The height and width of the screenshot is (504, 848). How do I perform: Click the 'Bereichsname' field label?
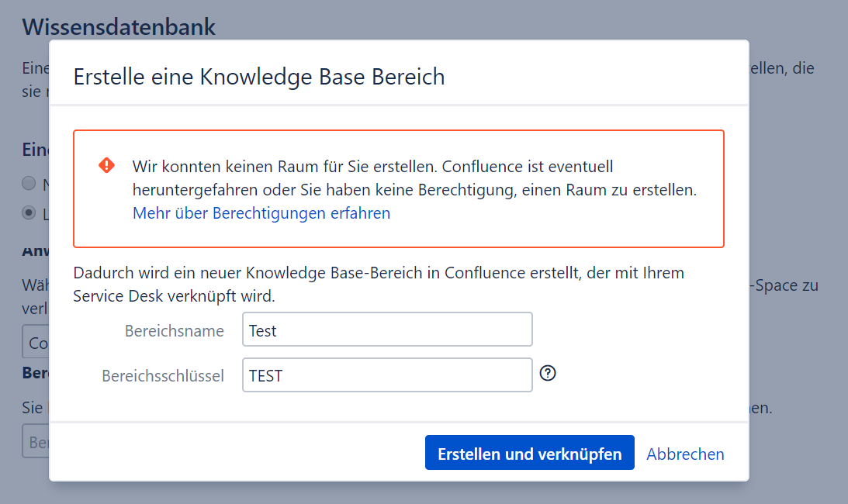coord(174,330)
